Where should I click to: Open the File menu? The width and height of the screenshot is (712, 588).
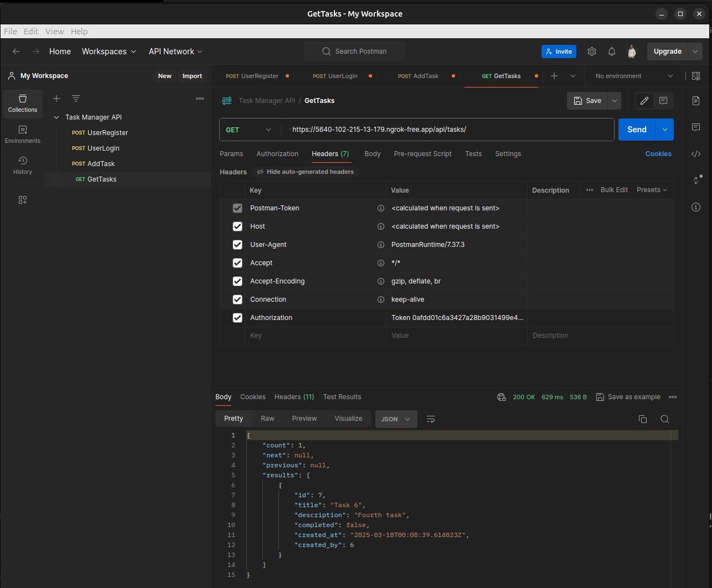(11, 32)
